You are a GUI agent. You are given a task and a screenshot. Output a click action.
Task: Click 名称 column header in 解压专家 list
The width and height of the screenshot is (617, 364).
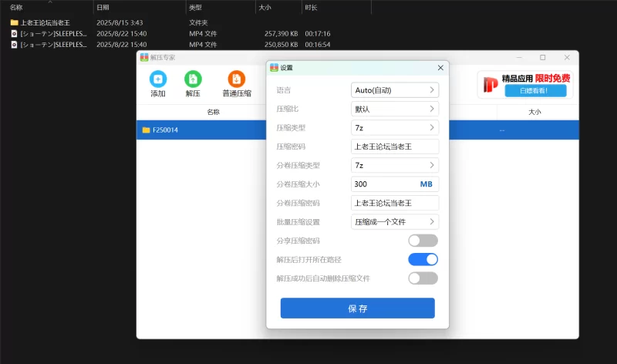(214, 112)
